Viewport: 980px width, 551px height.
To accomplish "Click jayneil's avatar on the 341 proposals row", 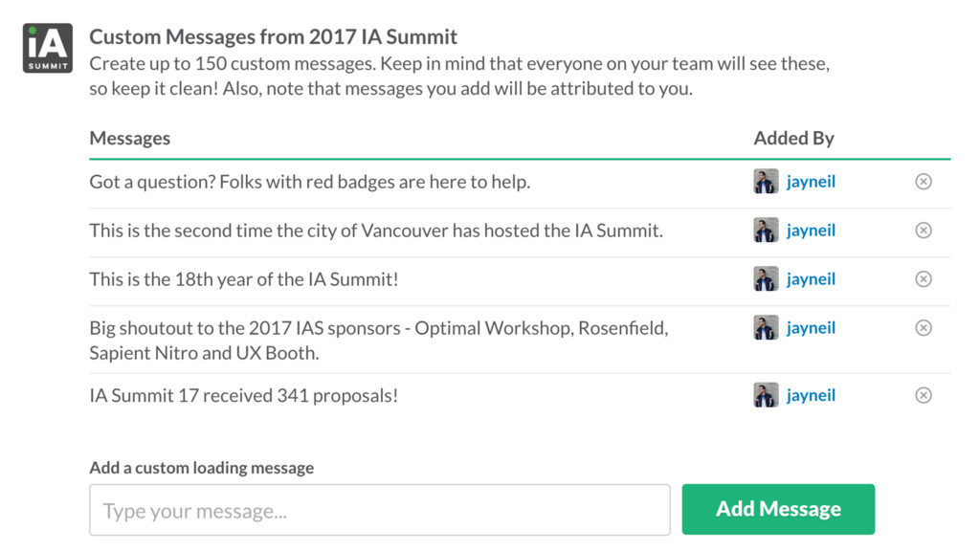I will pyautogui.click(x=766, y=395).
